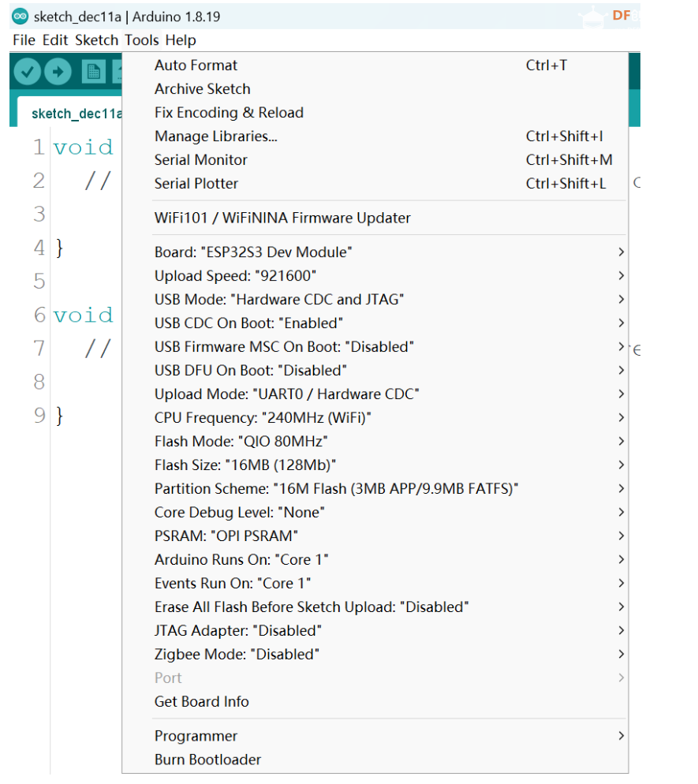The width and height of the screenshot is (698, 784).
Task: Open the File menu
Action: pos(24,40)
